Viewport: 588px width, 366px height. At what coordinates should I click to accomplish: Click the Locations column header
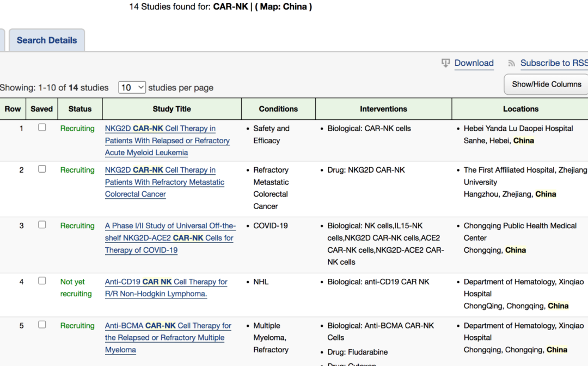click(x=520, y=109)
